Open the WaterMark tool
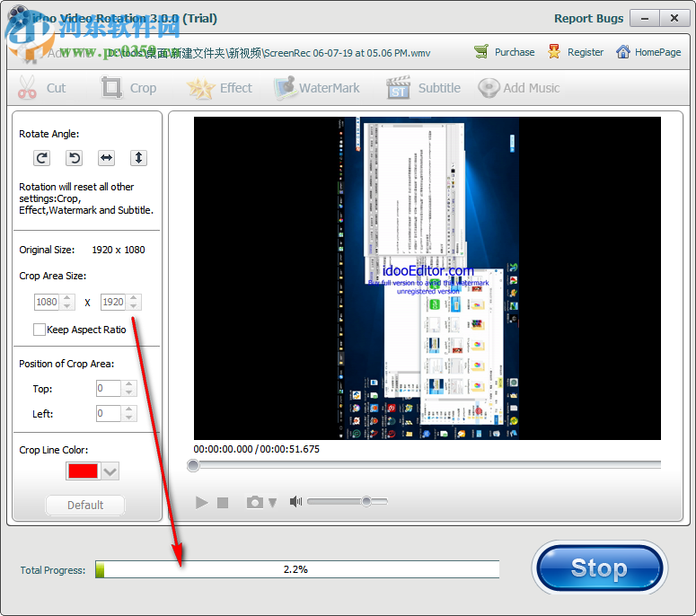The width and height of the screenshot is (696, 616). click(285, 87)
